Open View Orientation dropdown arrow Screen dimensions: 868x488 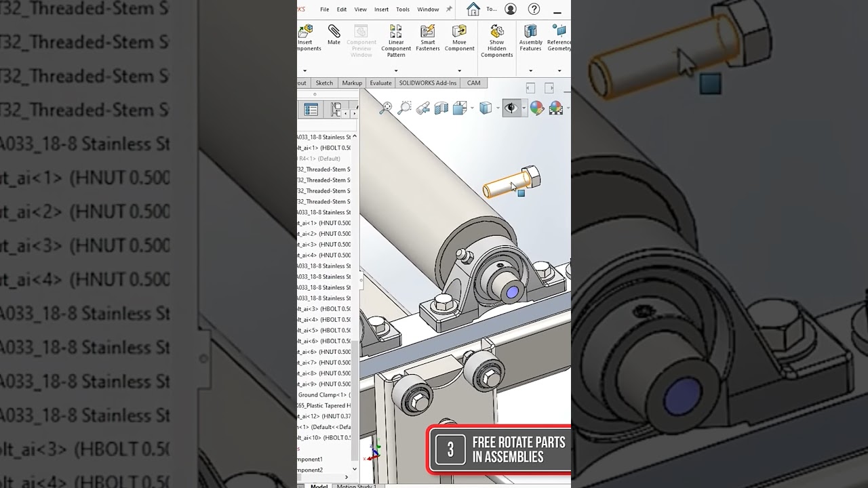tap(471, 108)
